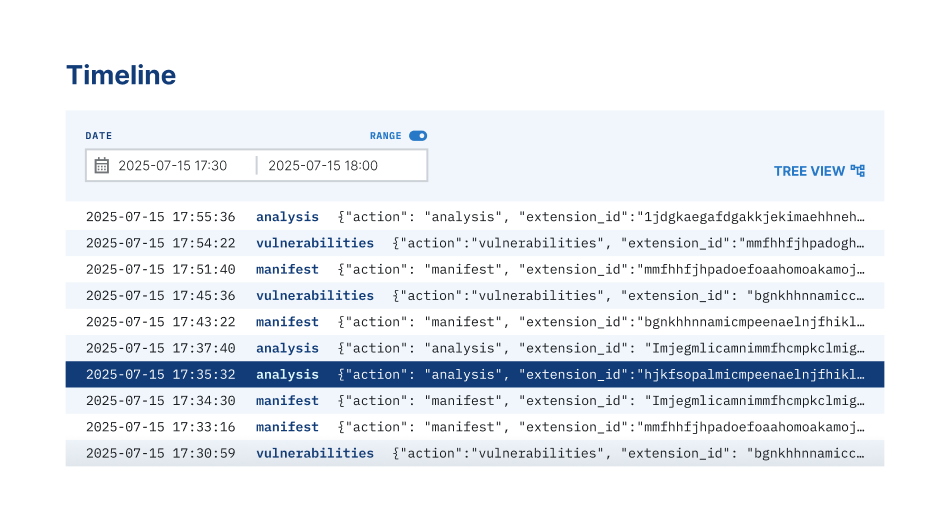Click the highlighted 17:35:32 analysis row
The height and width of the screenshot is (532, 950).
[475, 374]
